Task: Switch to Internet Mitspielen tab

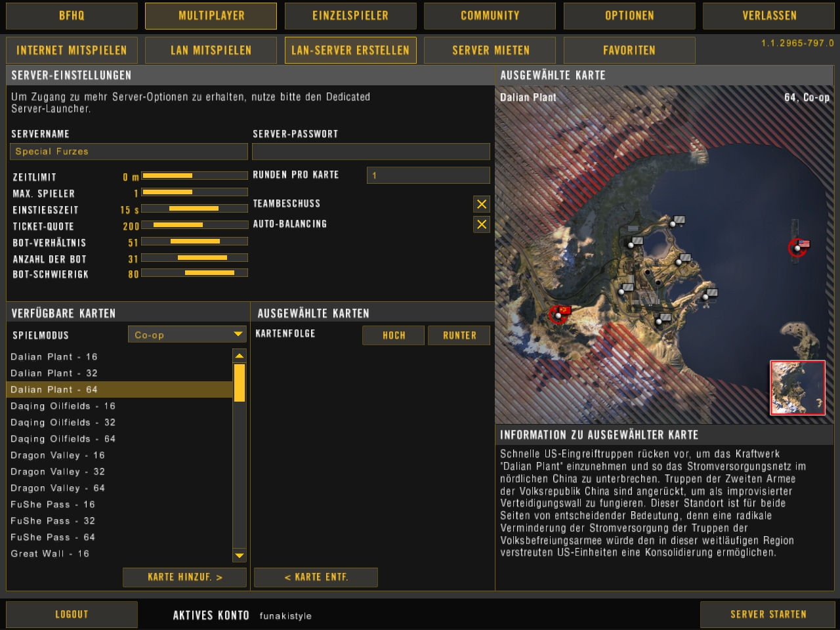Action: [x=72, y=51]
